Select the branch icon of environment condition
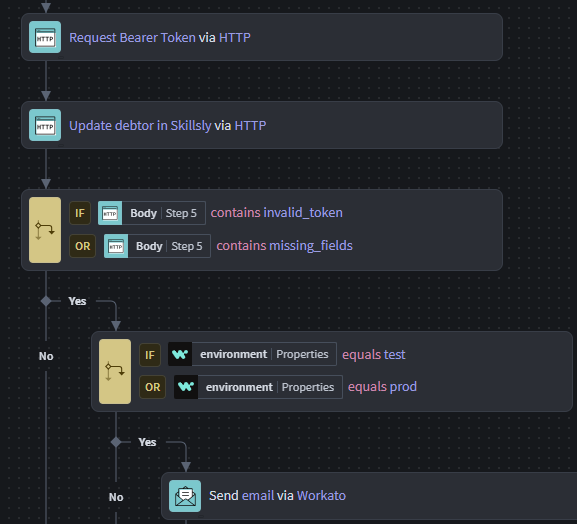Image resolution: width=577 pixels, height=524 pixels. pos(115,371)
